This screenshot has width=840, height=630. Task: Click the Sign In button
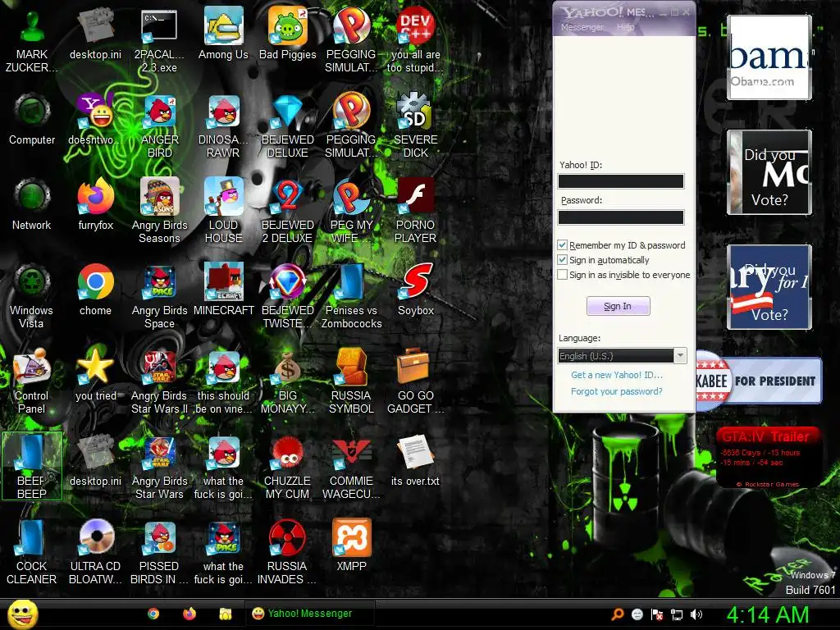[618, 306]
